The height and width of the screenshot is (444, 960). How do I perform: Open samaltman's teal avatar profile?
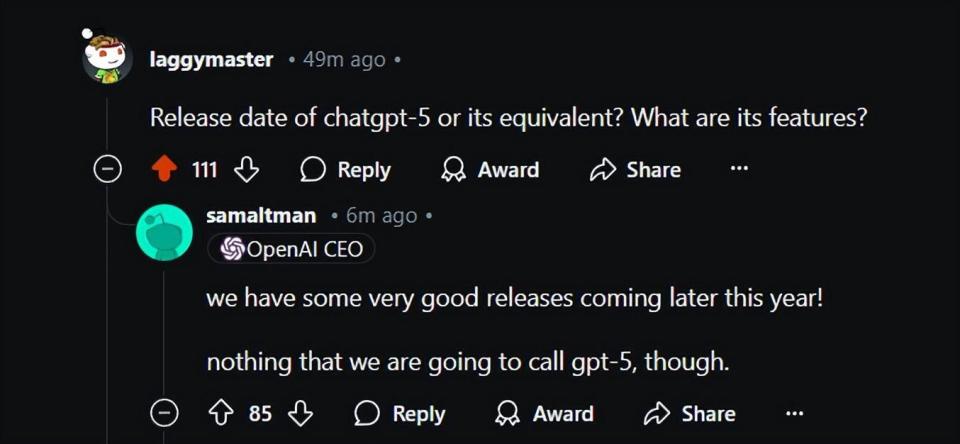point(164,232)
